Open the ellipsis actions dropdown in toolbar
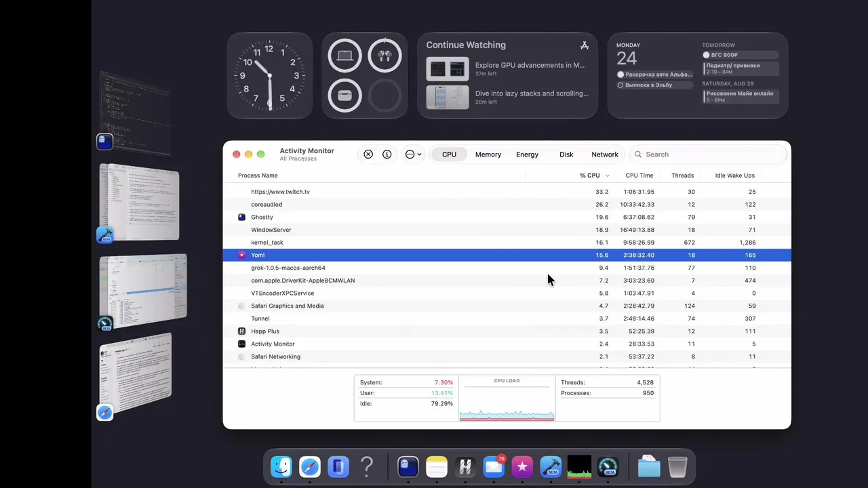Image resolution: width=868 pixels, height=488 pixels. pos(413,155)
